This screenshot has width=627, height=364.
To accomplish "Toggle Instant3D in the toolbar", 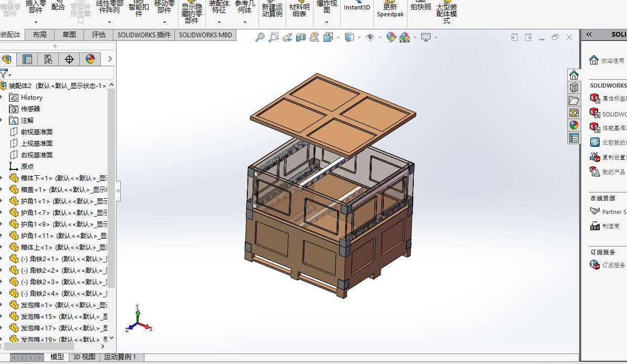I will click(x=357, y=6).
